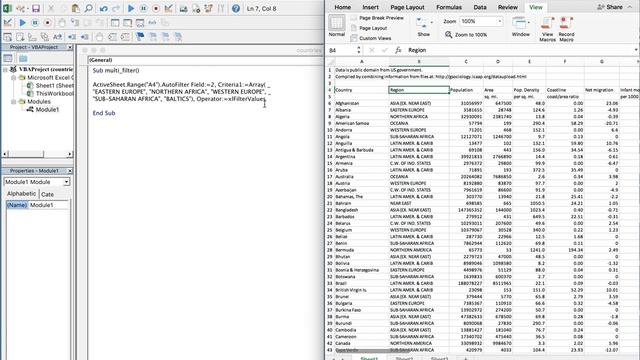Click the Step Into icon on the debug toolbar

[x=75, y=23]
